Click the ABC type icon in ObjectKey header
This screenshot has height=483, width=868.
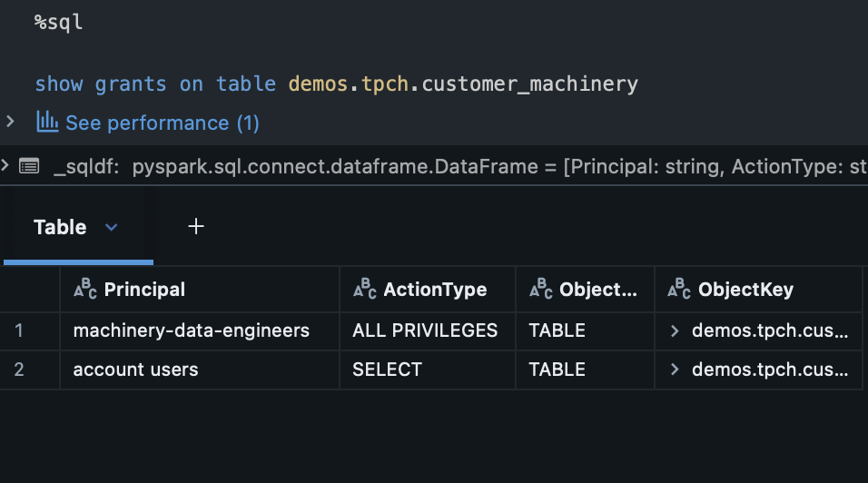click(678, 290)
